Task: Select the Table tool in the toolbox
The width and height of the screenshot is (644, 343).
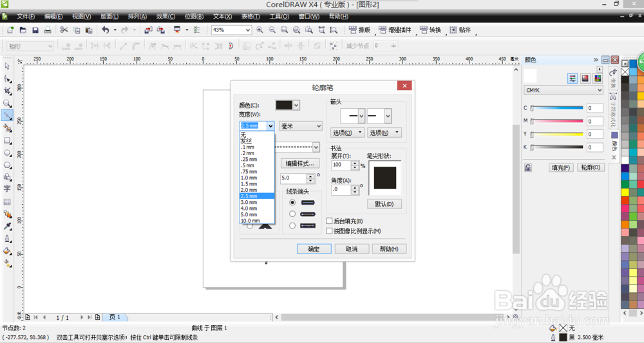Action: [7, 202]
